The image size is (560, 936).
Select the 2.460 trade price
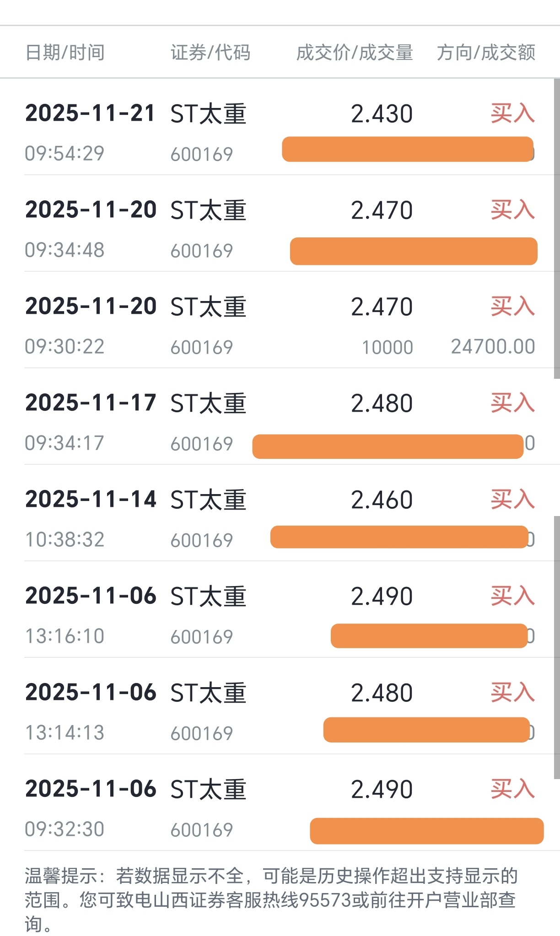(382, 500)
